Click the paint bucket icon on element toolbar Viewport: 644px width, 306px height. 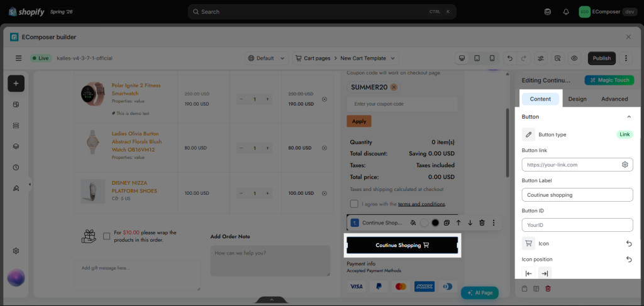click(x=413, y=222)
